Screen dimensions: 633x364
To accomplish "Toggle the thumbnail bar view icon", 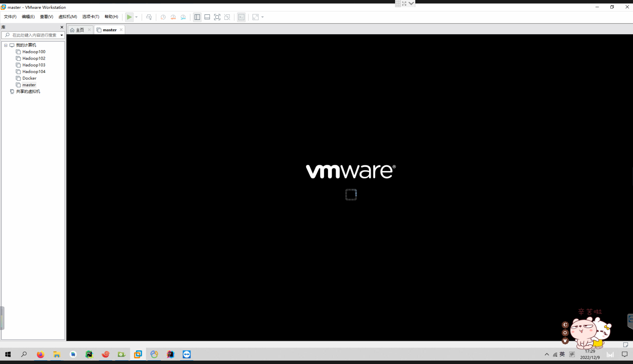I will [207, 17].
